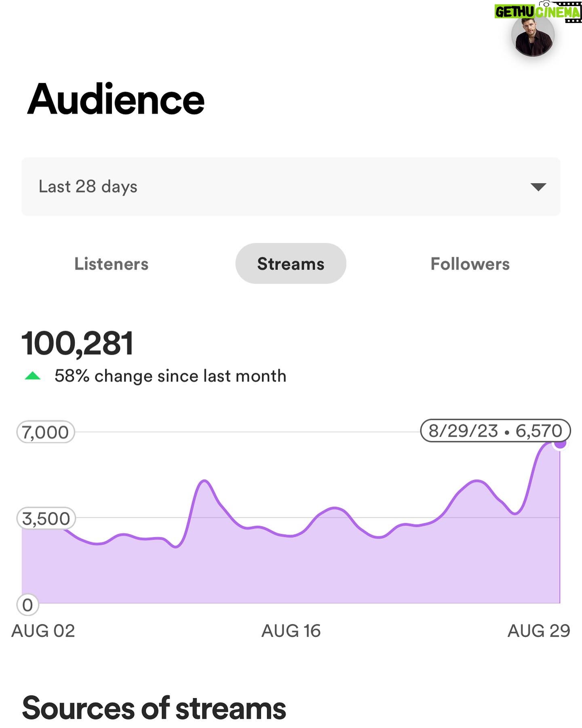Click the Audience page heading
Viewport: 582px width, 728px height.
[116, 99]
